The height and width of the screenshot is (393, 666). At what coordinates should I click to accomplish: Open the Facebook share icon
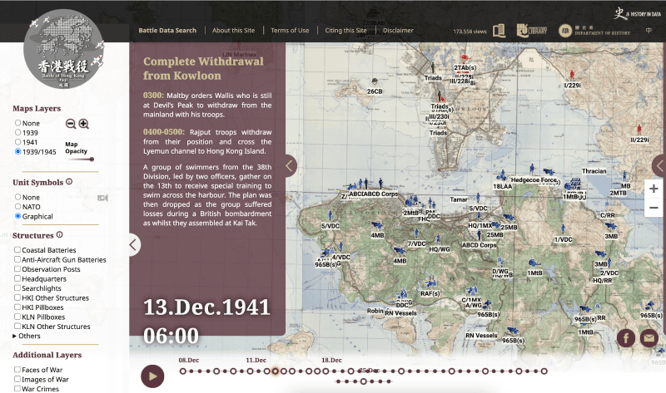coord(626,338)
